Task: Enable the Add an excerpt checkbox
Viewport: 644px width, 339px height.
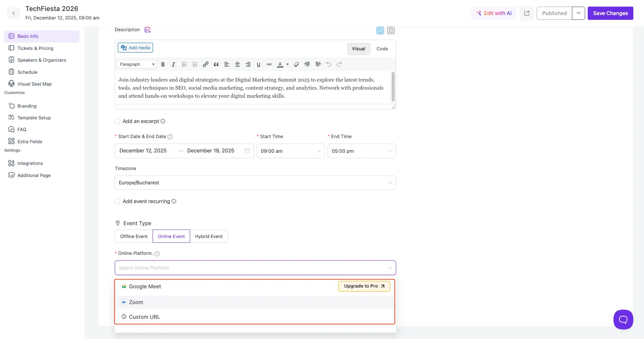Action: click(117, 121)
